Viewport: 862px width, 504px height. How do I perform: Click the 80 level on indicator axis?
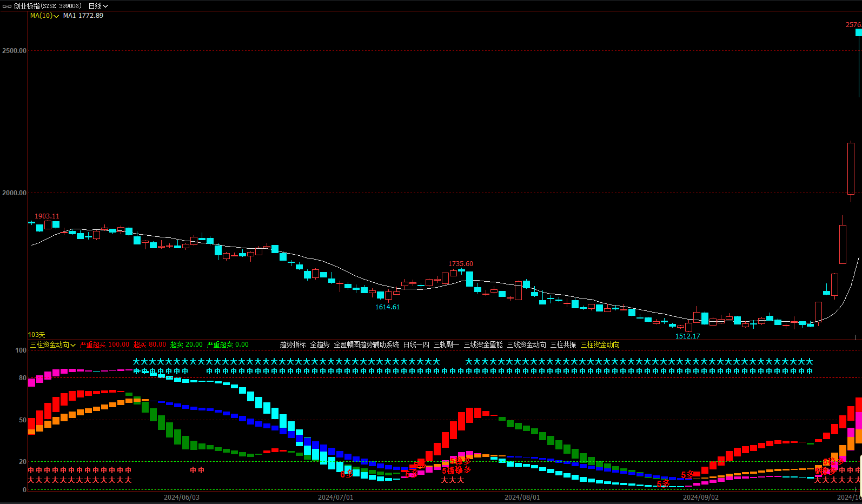(23, 378)
